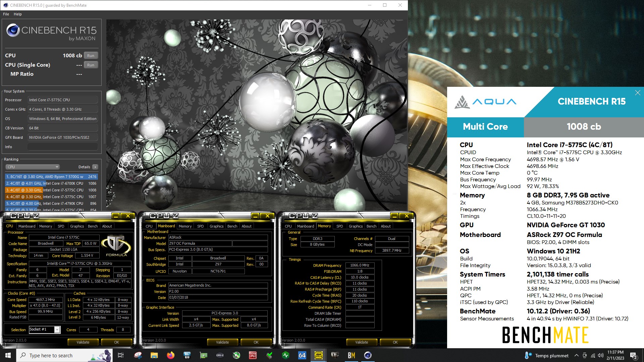Open the AIDA64 taskbar icon labeled 64

(x=302, y=355)
